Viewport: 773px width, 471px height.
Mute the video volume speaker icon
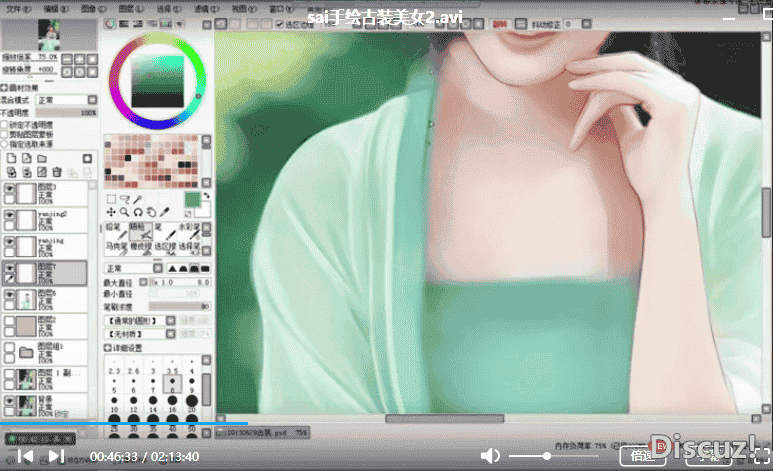point(490,456)
